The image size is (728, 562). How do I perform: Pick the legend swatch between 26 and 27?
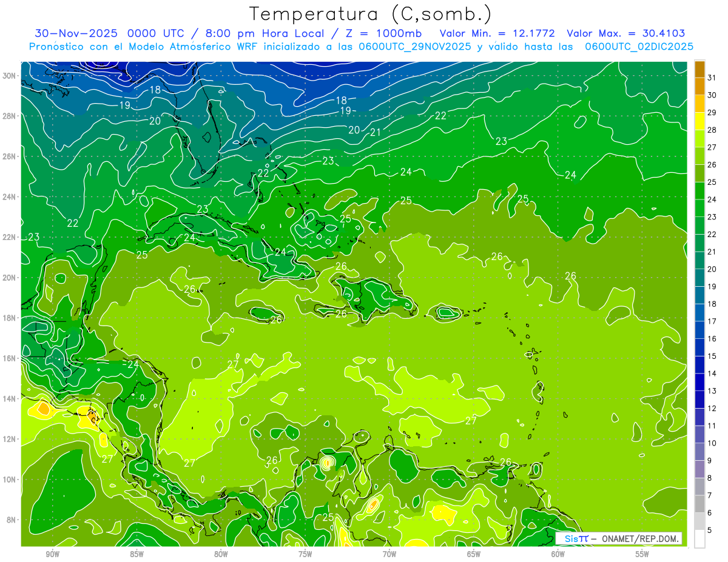[699, 155]
